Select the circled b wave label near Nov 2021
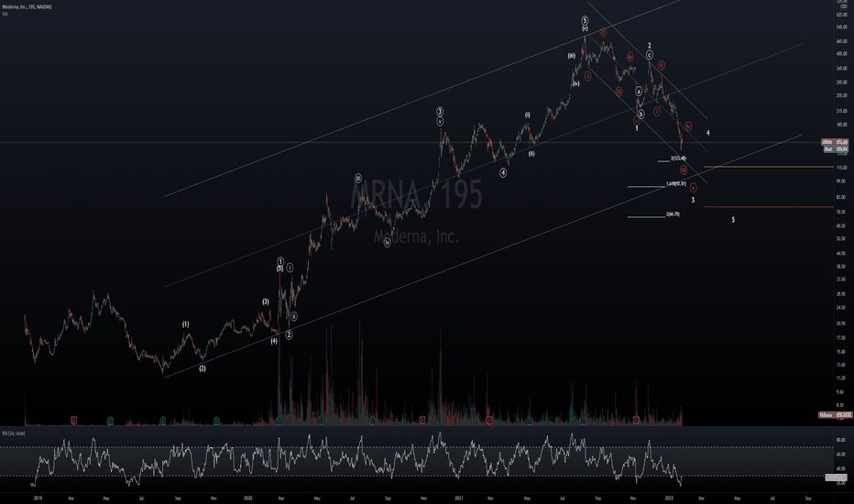Screen dimensions: 854x504 pyautogui.click(x=641, y=115)
